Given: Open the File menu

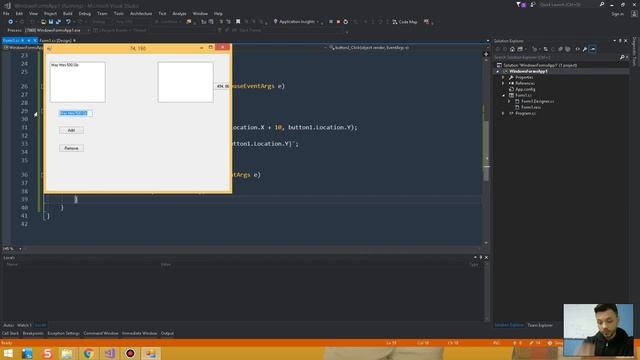Looking at the screenshot, I should click(6, 13).
